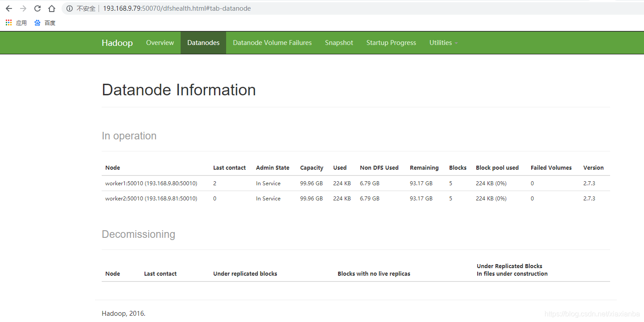644x322 pixels.
Task: Click Blocks with no live replicas header
Action: [374, 274]
